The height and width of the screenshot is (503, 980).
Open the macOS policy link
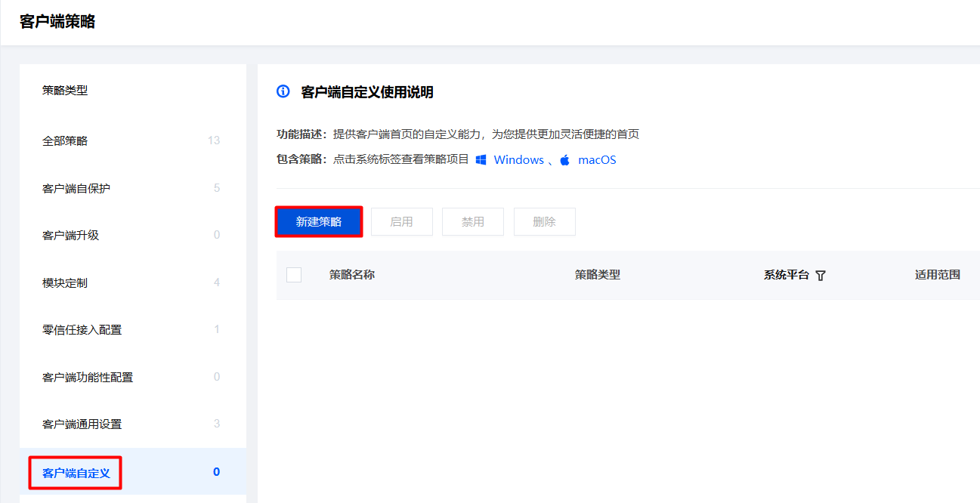[597, 160]
